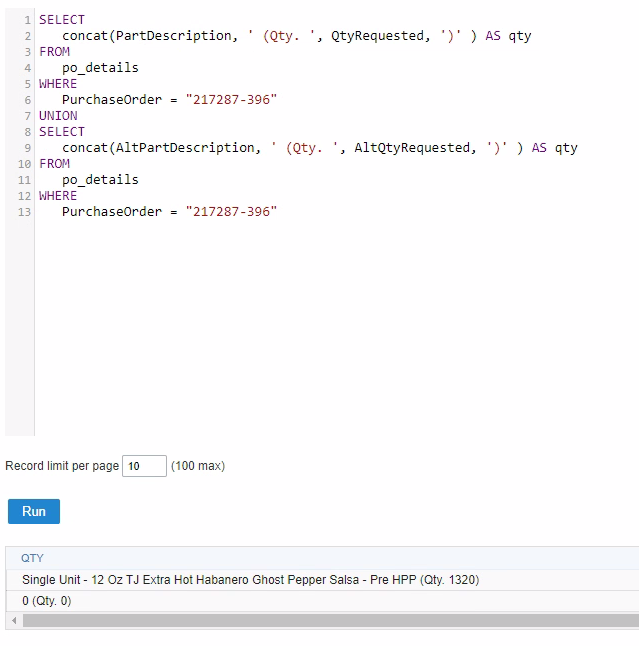Select the Single Unit Habanero Salsa result row
The height and width of the screenshot is (646, 639).
(x=322, y=580)
